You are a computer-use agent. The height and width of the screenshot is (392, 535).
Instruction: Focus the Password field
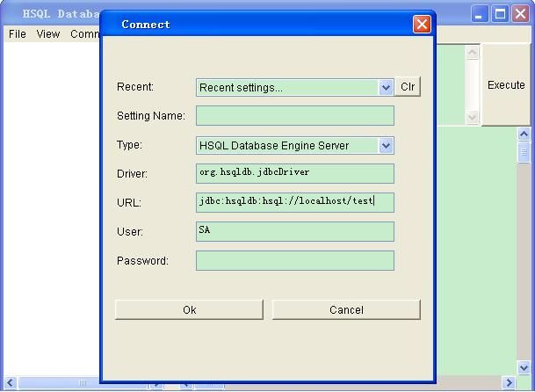[295, 260]
